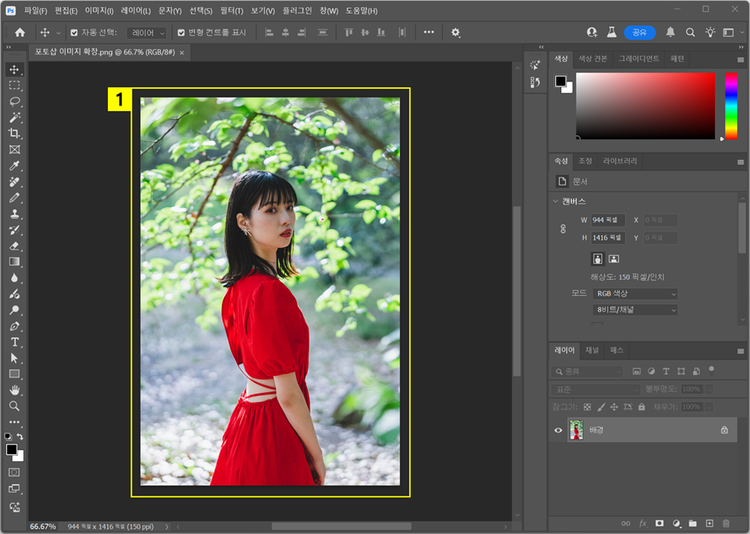
Task: Click inside the color picker gradient field
Action: [x=645, y=104]
